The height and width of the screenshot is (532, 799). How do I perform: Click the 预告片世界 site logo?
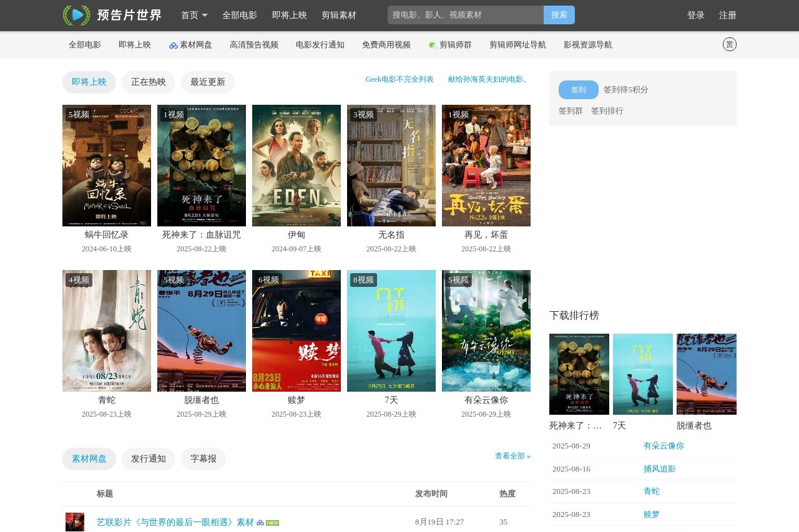(x=112, y=15)
